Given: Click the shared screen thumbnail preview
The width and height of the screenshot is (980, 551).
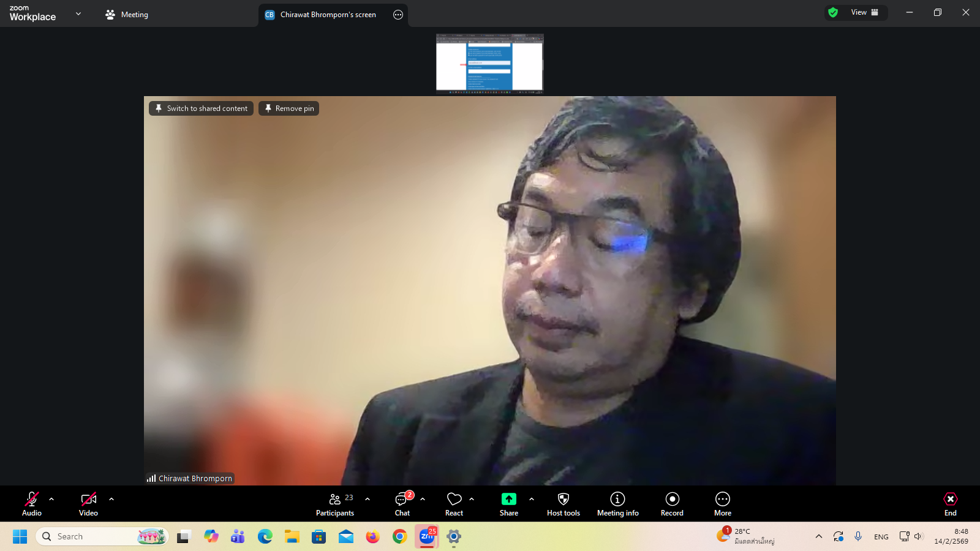Looking at the screenshot, I should coord(489,63).
